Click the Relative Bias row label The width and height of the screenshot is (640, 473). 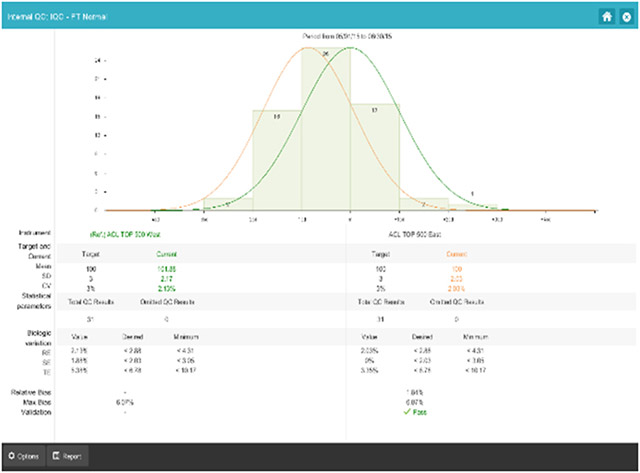31,393
